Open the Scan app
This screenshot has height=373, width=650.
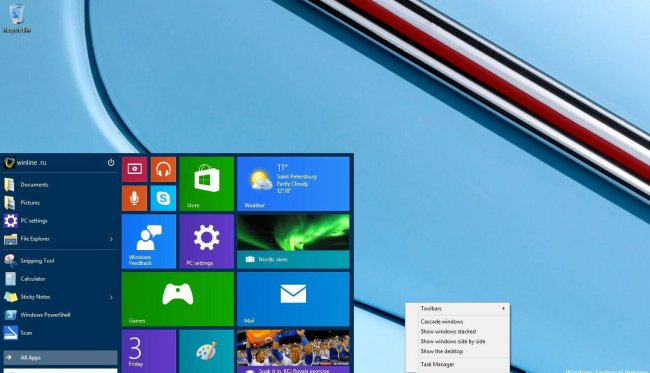(61, 333)
